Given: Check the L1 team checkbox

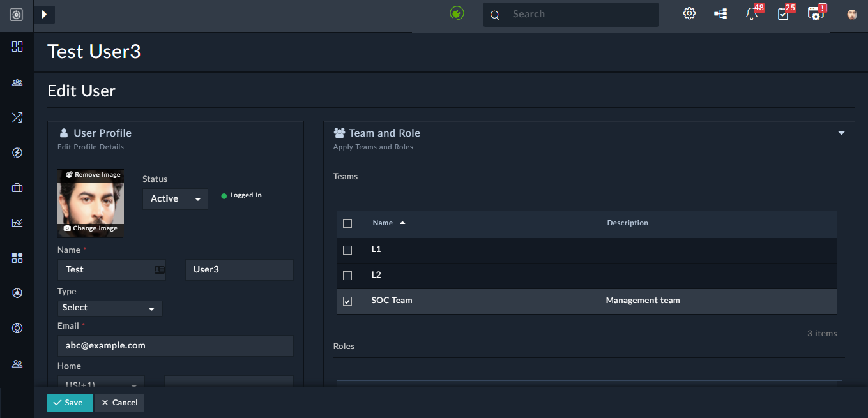Looking at the screenshot, I should tap(347, 250).
